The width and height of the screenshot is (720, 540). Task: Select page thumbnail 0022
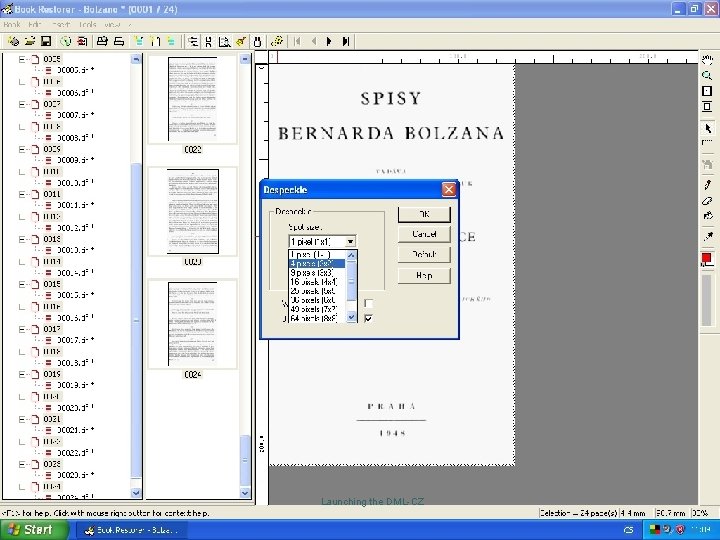click(192, 99)
